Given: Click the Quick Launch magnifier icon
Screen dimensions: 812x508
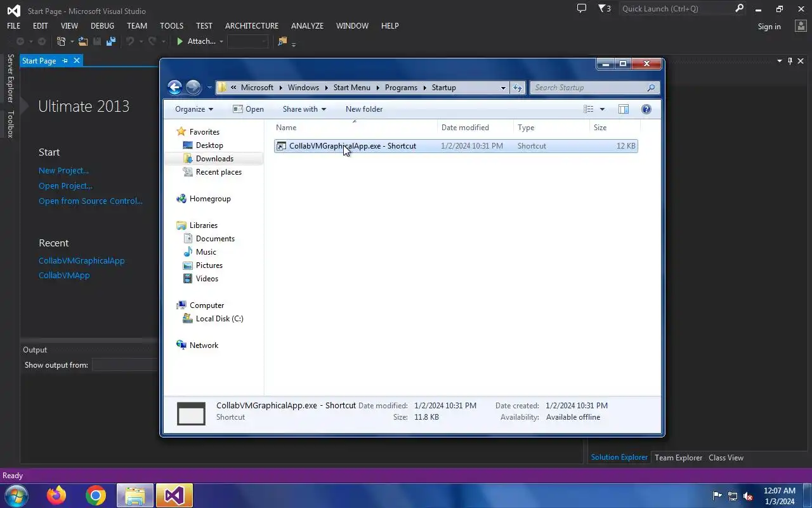Looking at the screenshot, I should pos(739,9).
